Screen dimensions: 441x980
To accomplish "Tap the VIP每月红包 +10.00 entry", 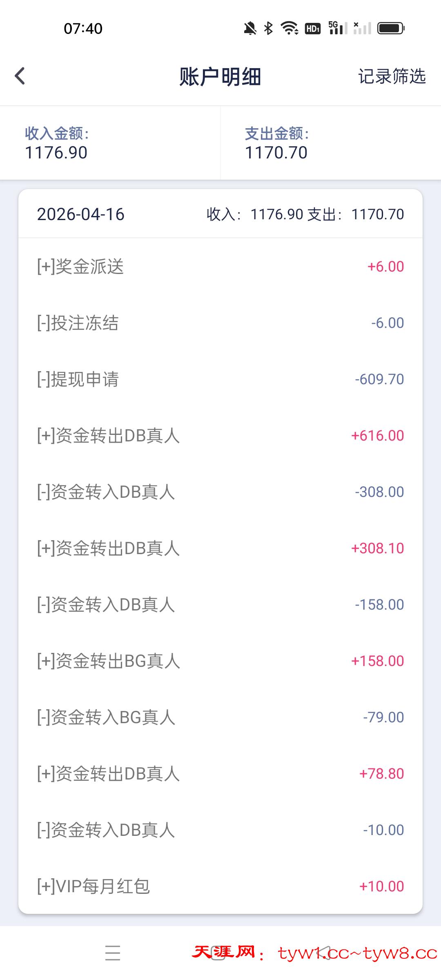I will (220, 886).
